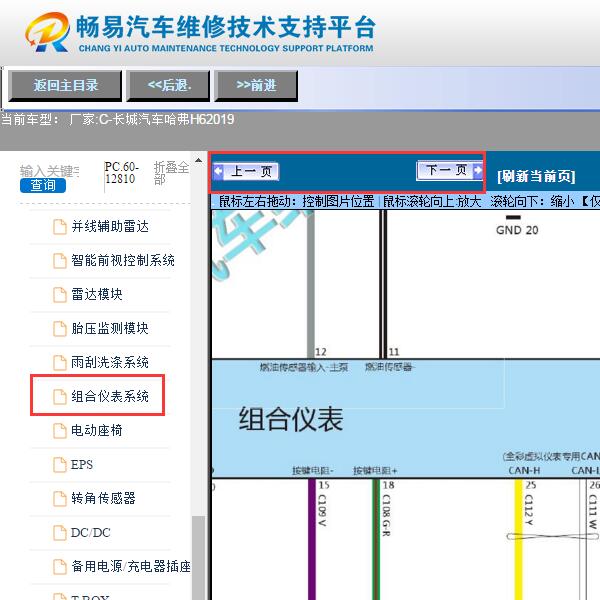Click the 按键电阻- pin label
The height and width of the screenshot is (600, 600).
[313, 471]
